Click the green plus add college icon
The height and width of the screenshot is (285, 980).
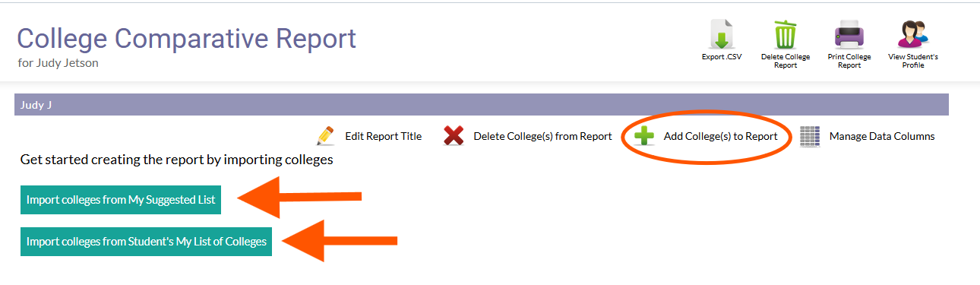pyautogui.click(x=644, y=137)
